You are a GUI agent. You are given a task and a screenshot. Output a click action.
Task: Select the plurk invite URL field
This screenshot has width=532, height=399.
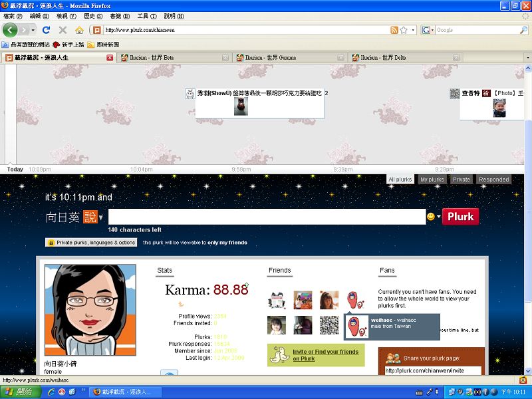pyautogui.click(x=433, y=371)
